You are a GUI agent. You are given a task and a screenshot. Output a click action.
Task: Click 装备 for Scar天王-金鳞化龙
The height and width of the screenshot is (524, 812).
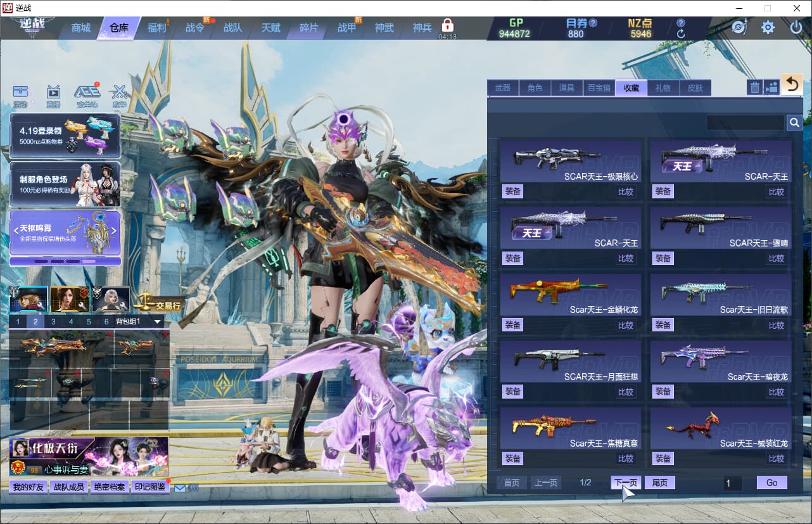click(512, 324)
